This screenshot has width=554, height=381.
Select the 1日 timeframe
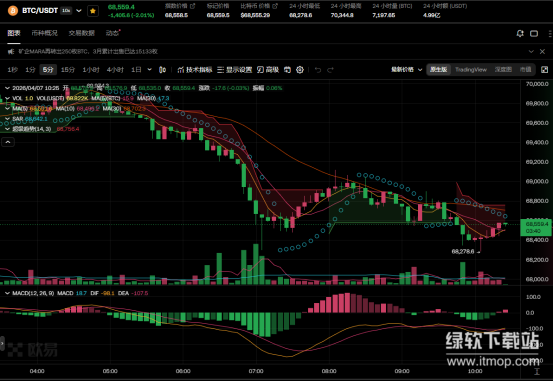(136, 70)
